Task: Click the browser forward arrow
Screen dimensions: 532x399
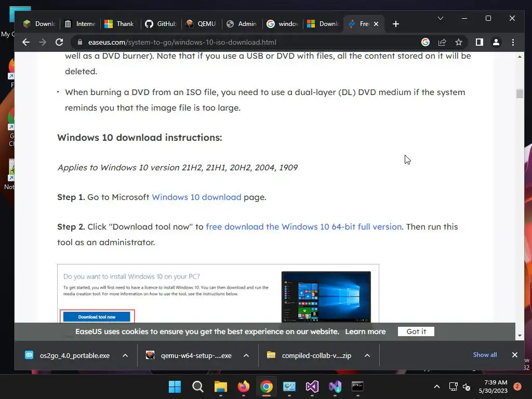Action: tap(43, 42)
